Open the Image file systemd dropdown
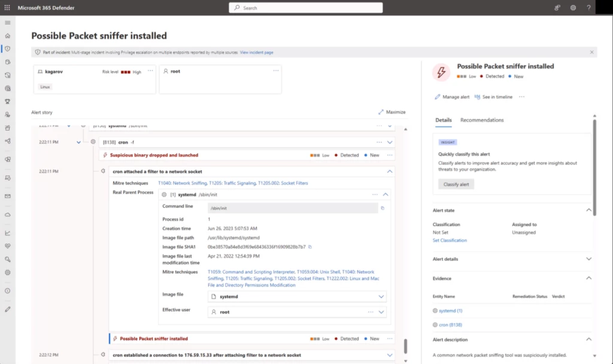The image size is (613, 364). pos(381,296)
